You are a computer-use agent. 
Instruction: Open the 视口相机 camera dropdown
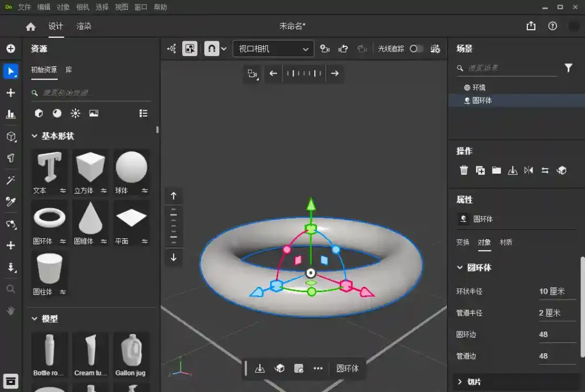point(273,49)
